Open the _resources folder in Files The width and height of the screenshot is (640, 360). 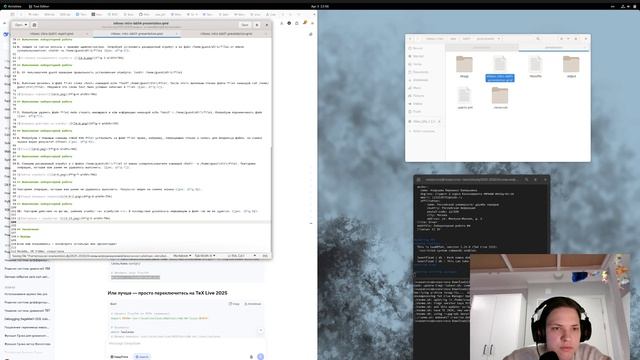point(500,98)
